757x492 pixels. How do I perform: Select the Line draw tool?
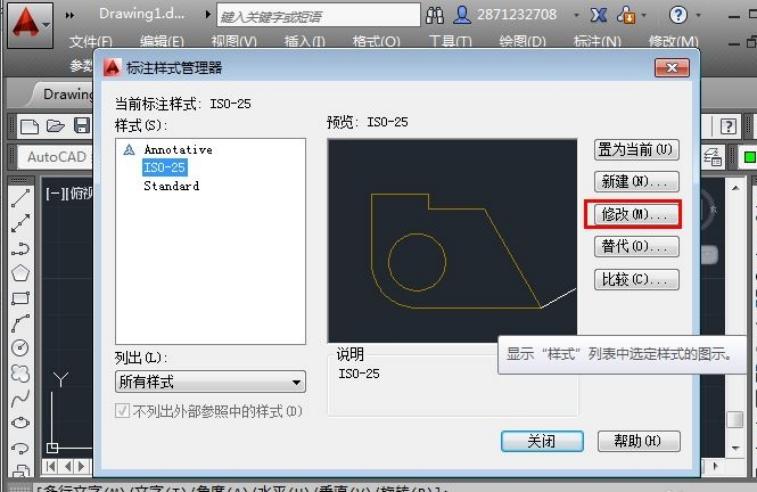(x=21, y=198)
